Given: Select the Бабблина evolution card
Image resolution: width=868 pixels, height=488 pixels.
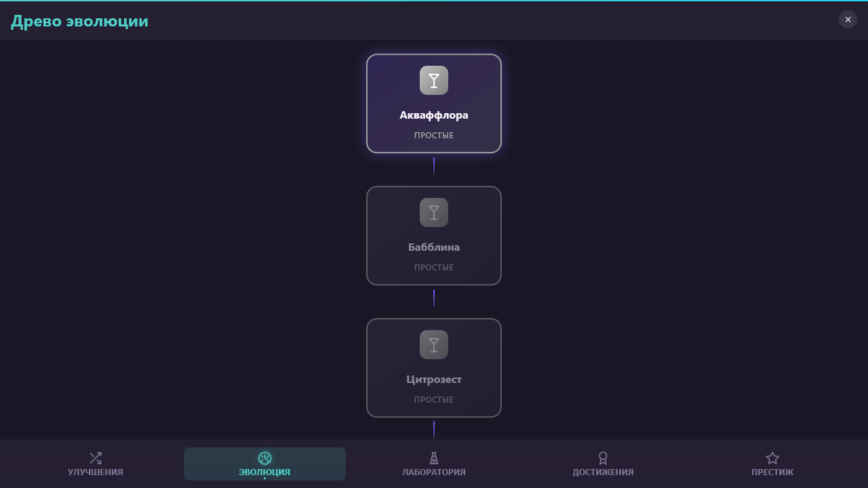Looking at the screenshot, I should click(433, 235).
